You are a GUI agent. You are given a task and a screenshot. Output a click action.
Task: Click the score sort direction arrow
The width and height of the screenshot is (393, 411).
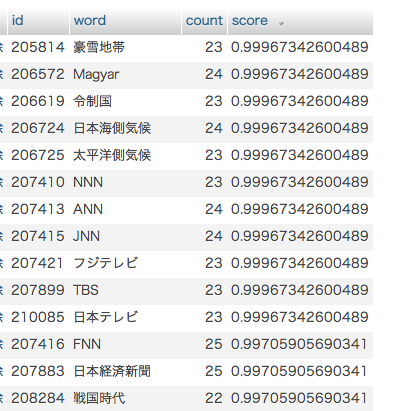(281, 23)
